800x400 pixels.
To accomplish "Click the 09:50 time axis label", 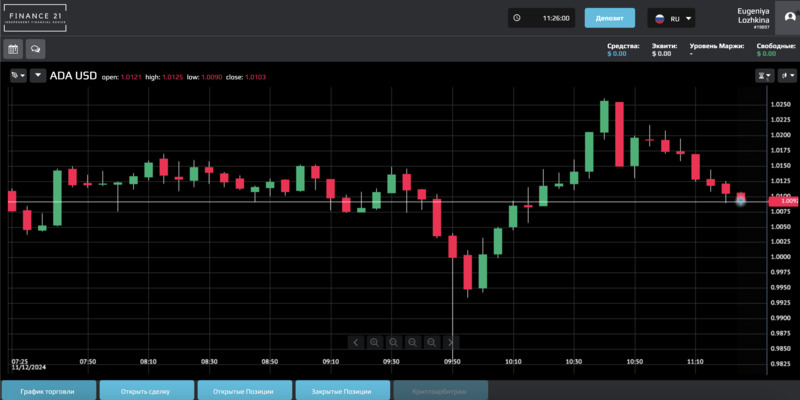I will pos(452,361).
